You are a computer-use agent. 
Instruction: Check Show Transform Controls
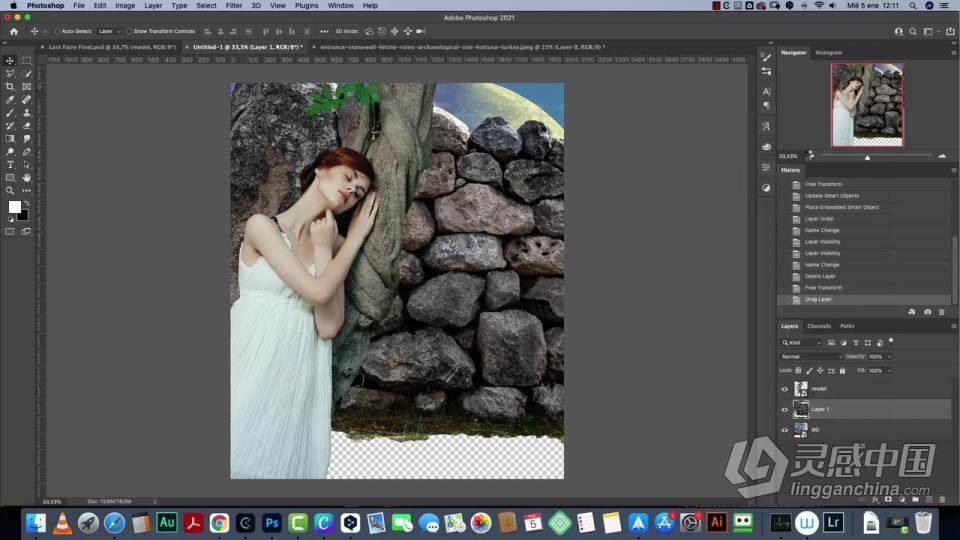[x=130, y=31]
